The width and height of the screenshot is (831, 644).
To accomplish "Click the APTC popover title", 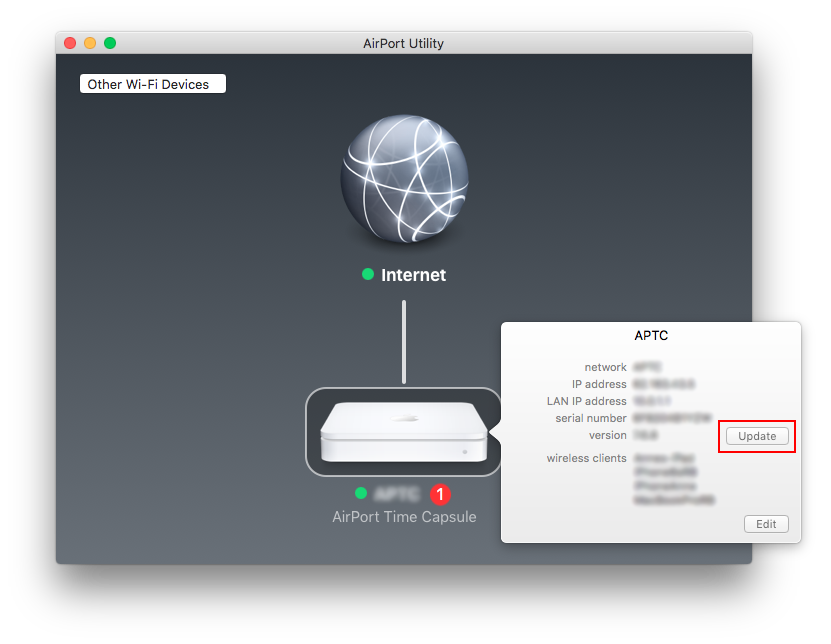I will point(651,335).
